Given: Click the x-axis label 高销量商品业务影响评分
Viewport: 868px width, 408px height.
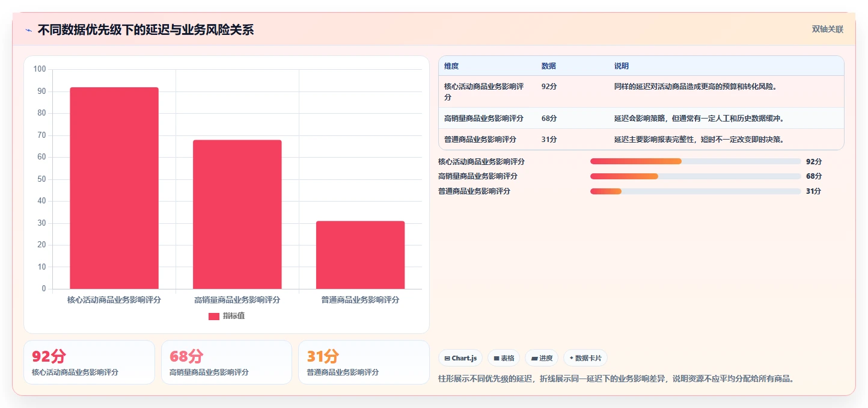Looking at the screenshot, I should 237,300.
